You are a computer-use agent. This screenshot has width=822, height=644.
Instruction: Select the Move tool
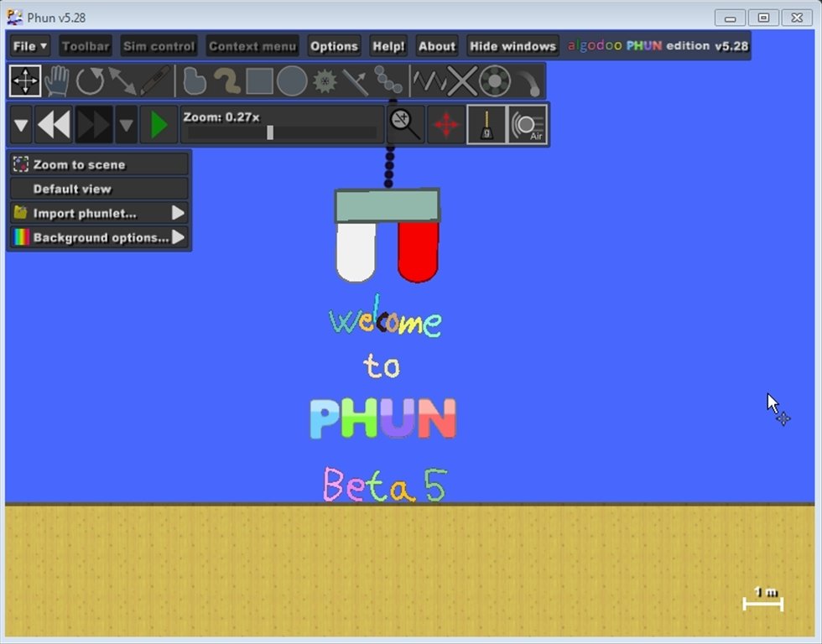24,80
